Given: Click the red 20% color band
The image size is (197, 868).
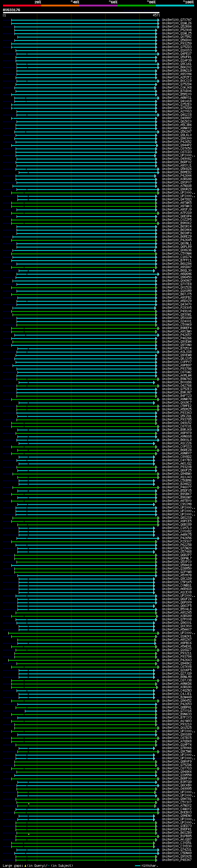Looking at the screenshot, I should click(x=22, y=6).
